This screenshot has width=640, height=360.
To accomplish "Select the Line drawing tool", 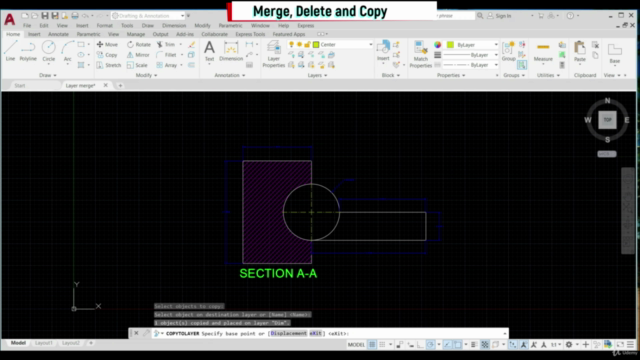I will (x=10, y=51).
